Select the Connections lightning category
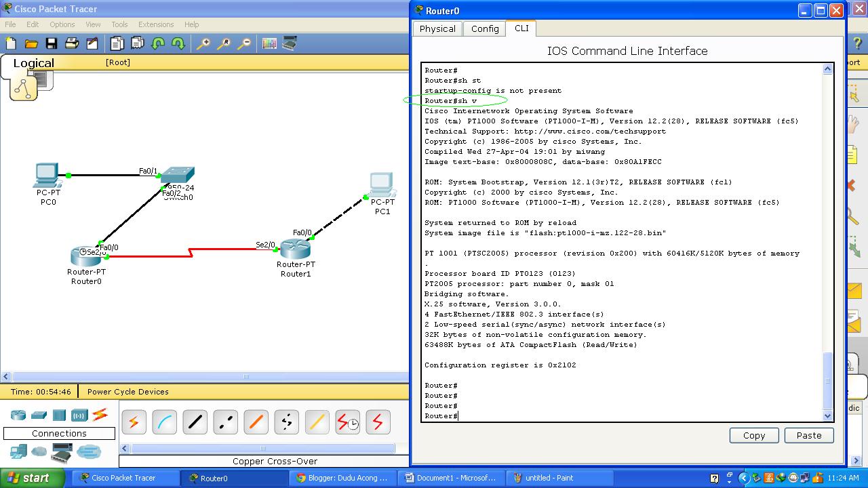Image resolution: width=868 pixels, height=488 pixels. click(x=100, y=414)
